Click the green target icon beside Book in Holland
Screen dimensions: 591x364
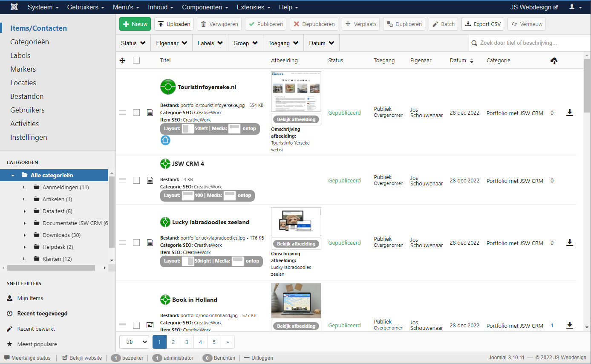pyautogui.click(x=165, y=300)
